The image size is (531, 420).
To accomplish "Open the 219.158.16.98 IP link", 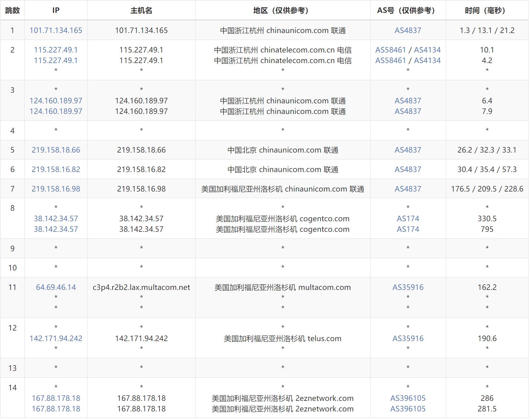I will (x=56, y=189).
